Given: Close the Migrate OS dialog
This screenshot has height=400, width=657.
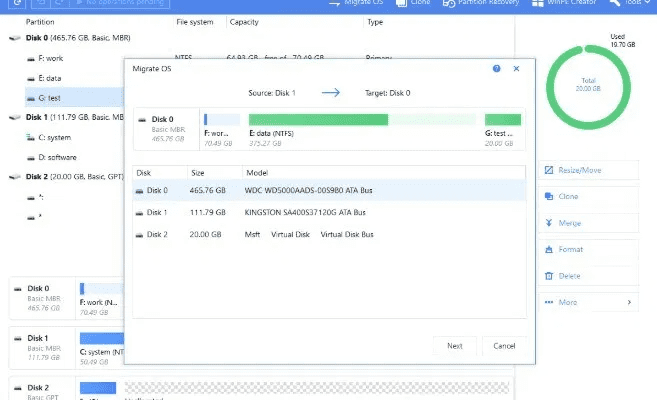Looking at the screenshot, I should click(516, 69).
